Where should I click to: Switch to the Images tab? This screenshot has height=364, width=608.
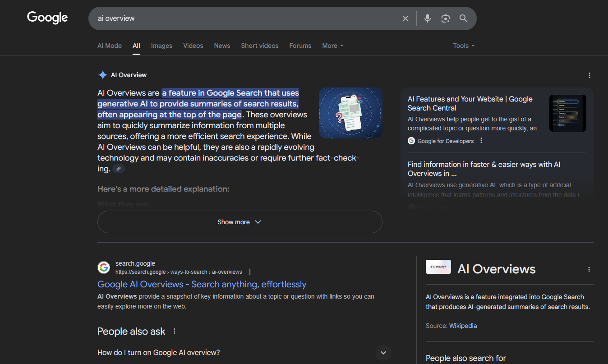(161, 46)
